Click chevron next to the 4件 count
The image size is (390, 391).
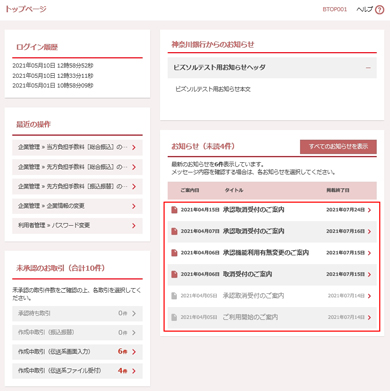click(x=134, y=371)
